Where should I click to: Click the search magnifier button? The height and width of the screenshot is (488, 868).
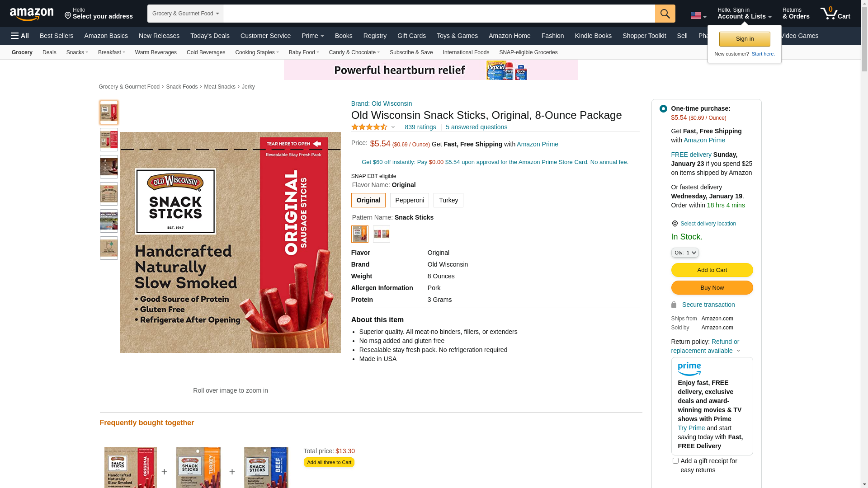click(x=665, y=14)
